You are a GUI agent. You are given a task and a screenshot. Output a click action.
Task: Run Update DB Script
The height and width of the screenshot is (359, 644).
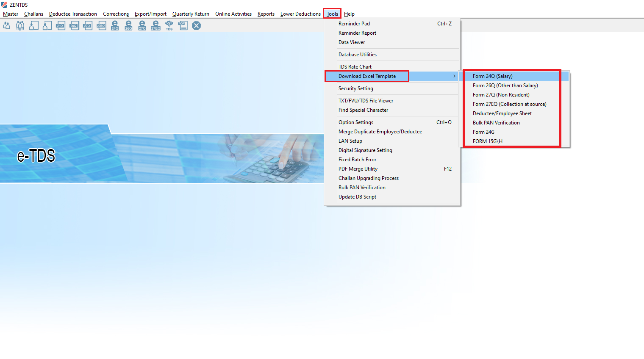392,197
